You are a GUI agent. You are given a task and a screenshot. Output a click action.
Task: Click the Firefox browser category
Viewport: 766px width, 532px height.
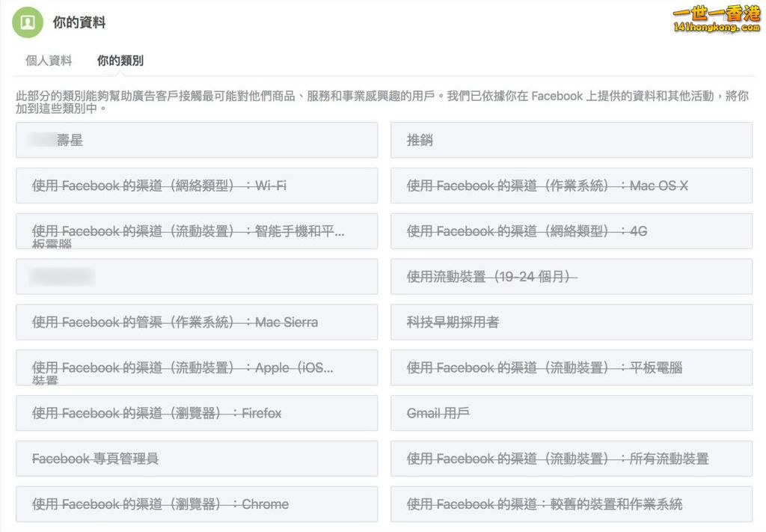click(x=197, y=413)
